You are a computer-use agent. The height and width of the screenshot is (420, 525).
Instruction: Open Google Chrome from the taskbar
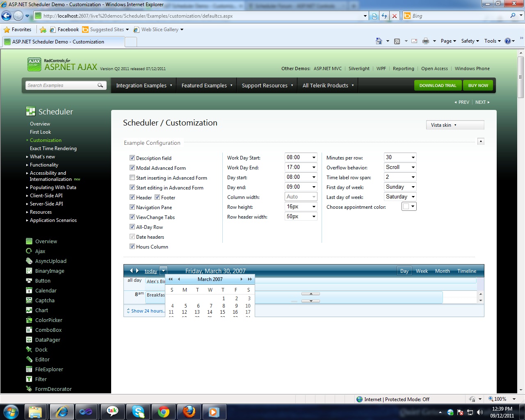click(x=164, y=411)
